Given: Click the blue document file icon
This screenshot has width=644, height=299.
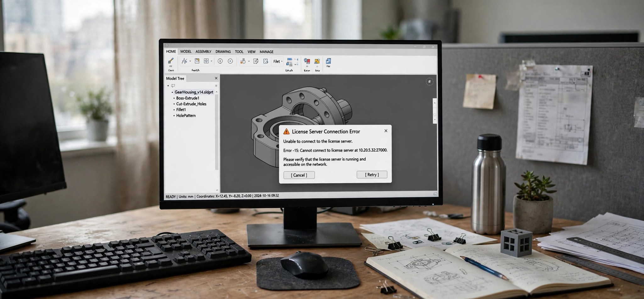Looking at the screenshot, I should pyautogui.click(x=328, y=61).
